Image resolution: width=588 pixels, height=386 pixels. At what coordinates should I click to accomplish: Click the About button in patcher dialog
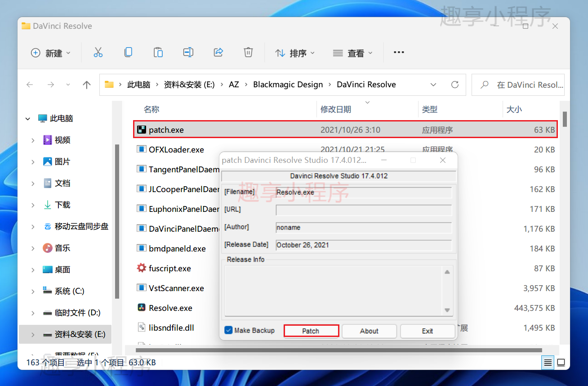pyautogui.click(x=369, y=331)
